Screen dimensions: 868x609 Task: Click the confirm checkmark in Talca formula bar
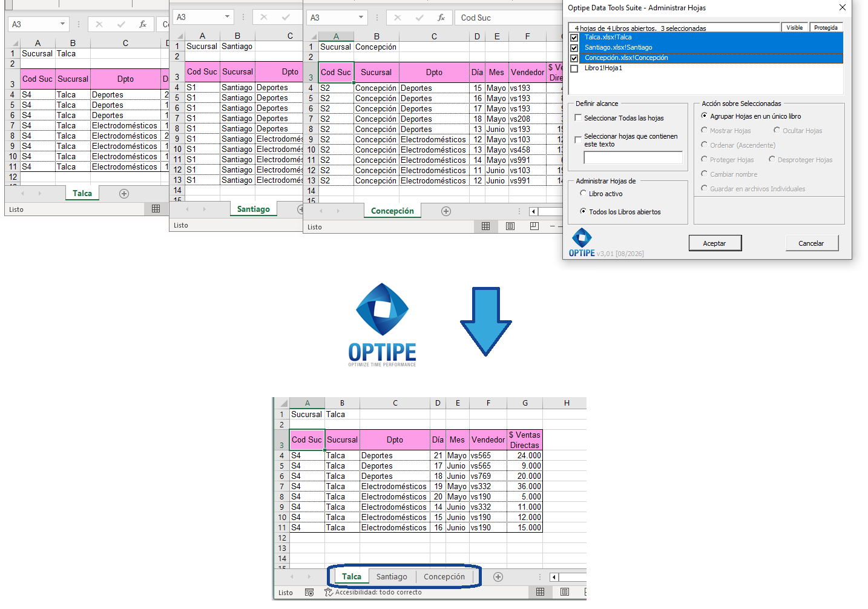[121, 24]
